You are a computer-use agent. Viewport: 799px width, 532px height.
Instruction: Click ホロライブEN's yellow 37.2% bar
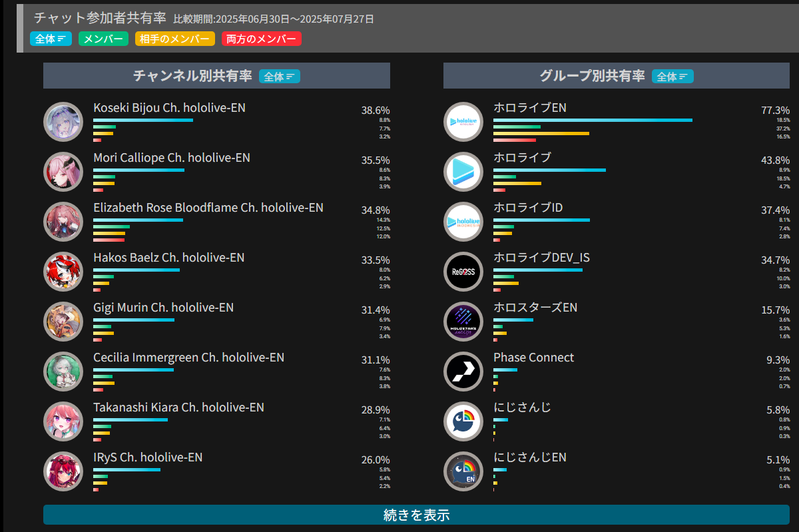coord(541,133)
